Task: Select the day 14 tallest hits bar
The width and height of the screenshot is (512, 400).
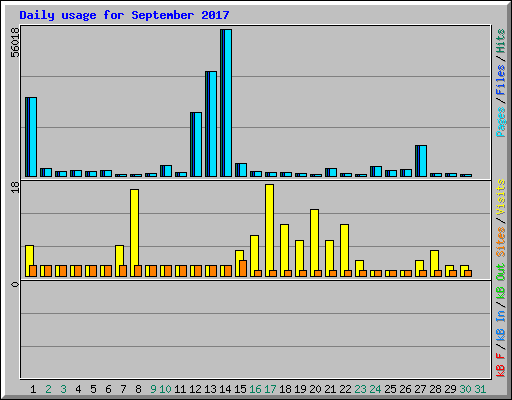Action: point(226,103)
